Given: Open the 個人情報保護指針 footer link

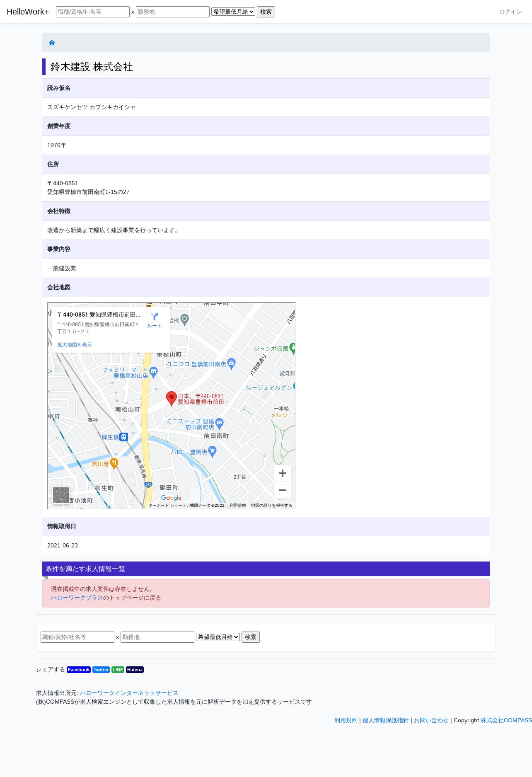Looking at the screenshot, I should (386, 720).
